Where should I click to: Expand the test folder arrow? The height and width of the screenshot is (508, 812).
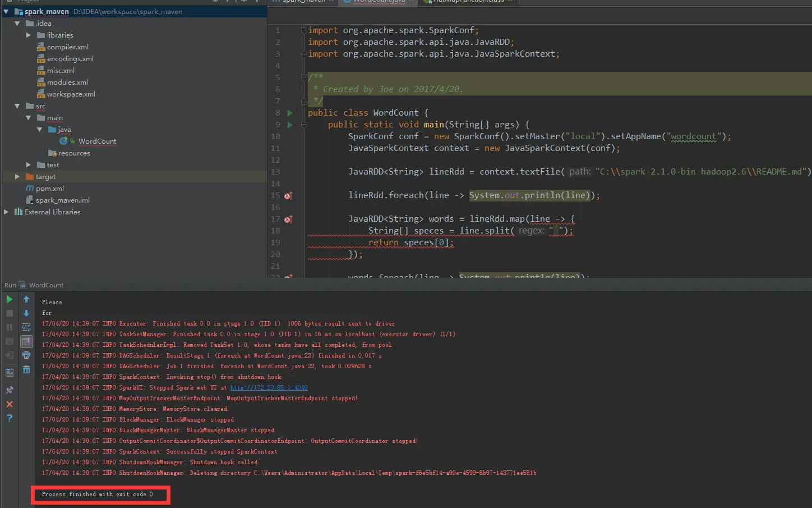coord(29,164)
